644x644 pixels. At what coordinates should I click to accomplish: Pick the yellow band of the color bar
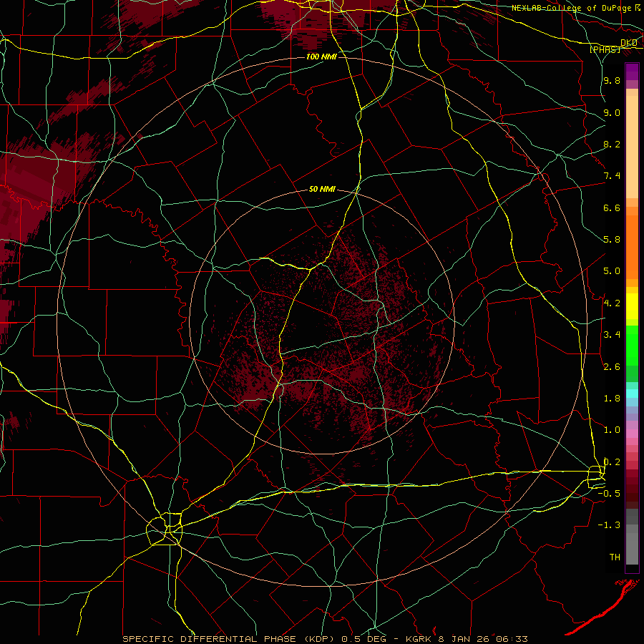tap(632, 306)
